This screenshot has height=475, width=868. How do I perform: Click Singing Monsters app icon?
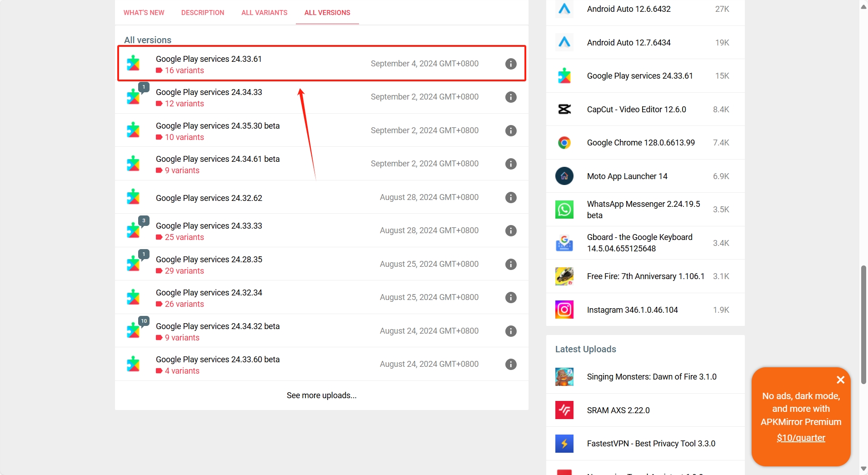pos(564,377)
